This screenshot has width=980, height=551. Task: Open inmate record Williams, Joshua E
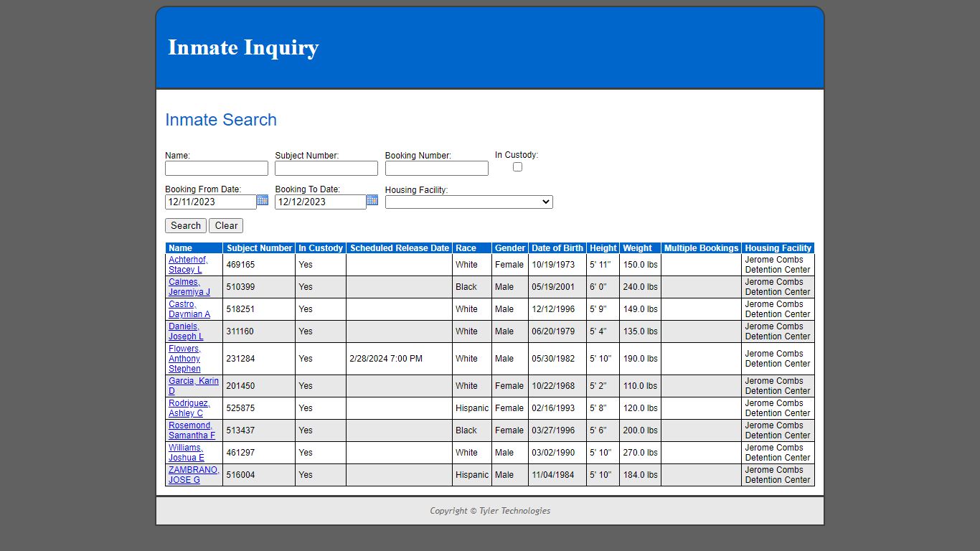pos(187,453)
